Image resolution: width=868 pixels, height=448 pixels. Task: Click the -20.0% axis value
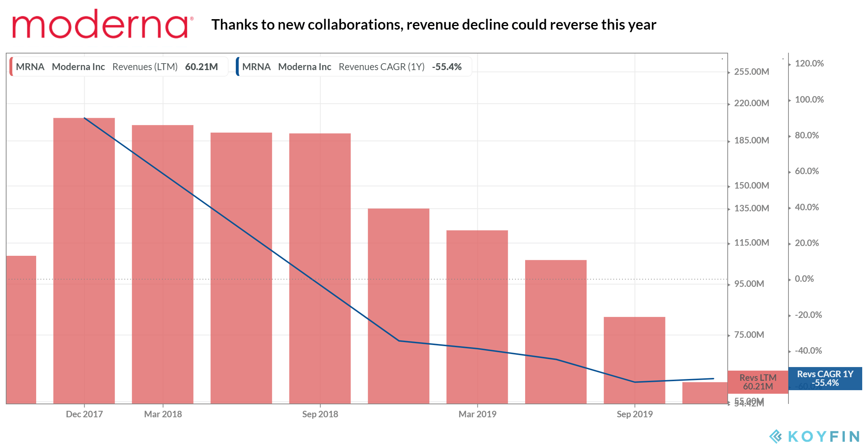pos(808,315)
